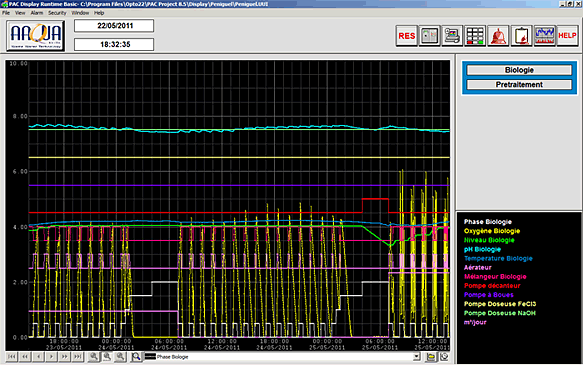Click legend entry Aérateur
This screenshot has height=365, width=583.
477,267
